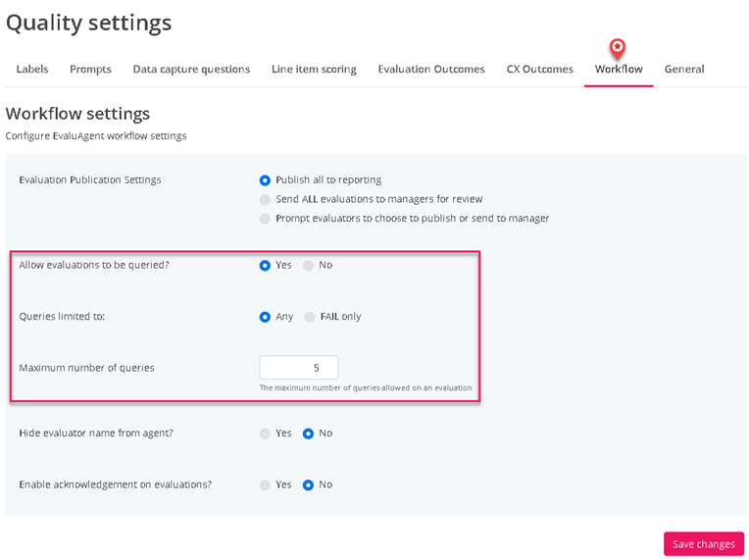Open the Line item scoring tab
This screenshot has width=749, height=560.
314,70
